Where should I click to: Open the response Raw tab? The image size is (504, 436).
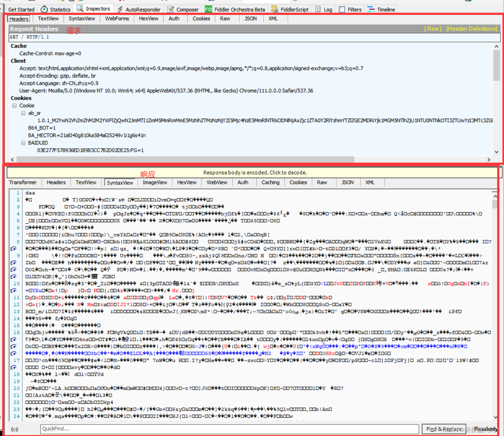(x=322, y=182)
